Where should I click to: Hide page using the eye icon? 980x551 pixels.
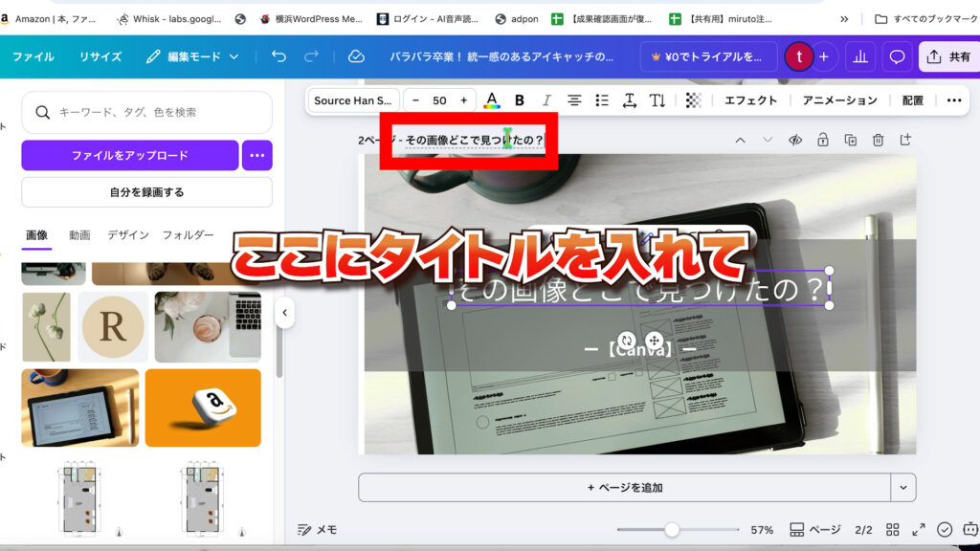pos(794,141)
